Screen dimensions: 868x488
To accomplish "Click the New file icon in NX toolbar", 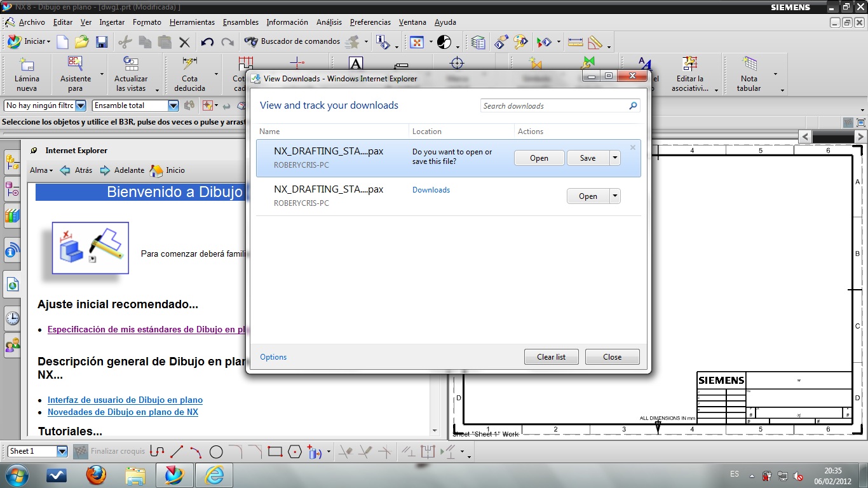I will tap(62, 42).
